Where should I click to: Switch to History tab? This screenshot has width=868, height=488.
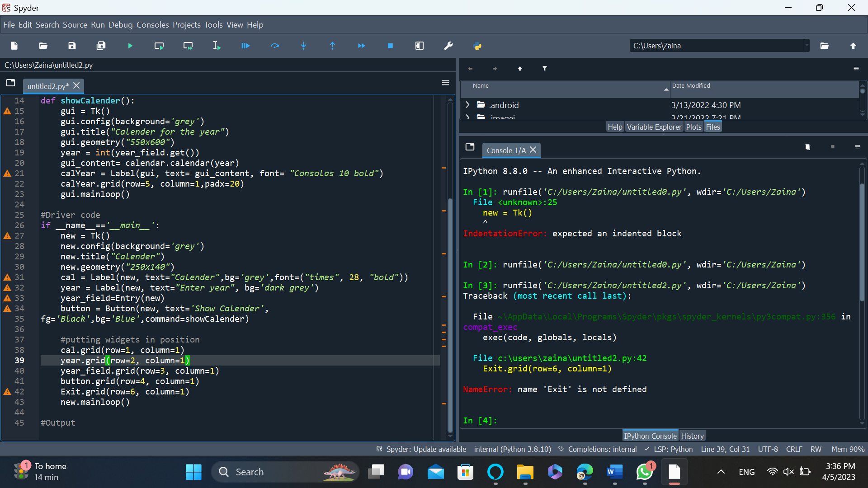pos(692,436)
